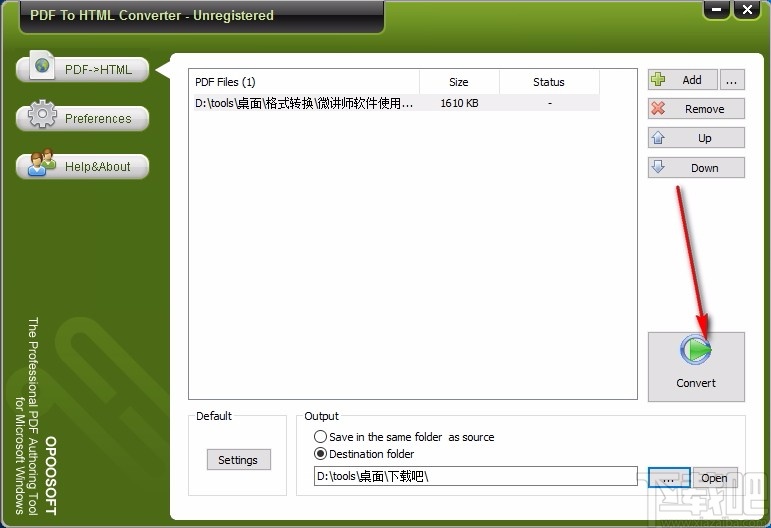Click the red X Remove icon
Viewport: 771px width, 528px height.
click(x=658, y=108)
